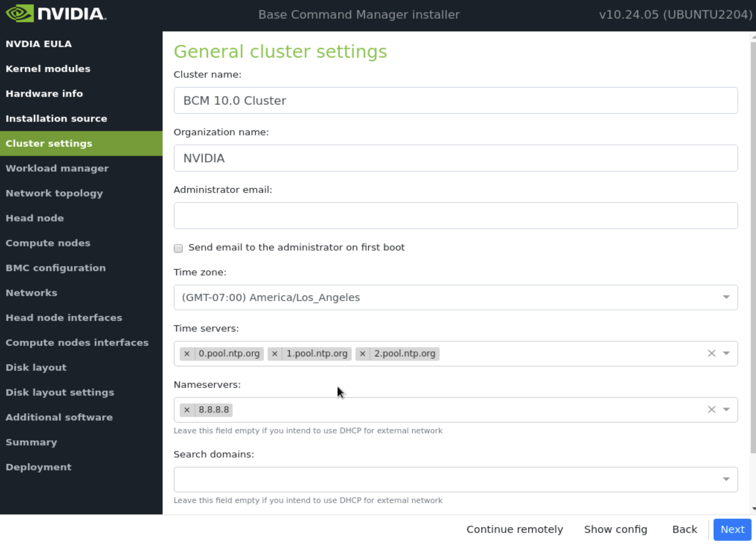Click the Kernel modules menu item

pos(48,69)
